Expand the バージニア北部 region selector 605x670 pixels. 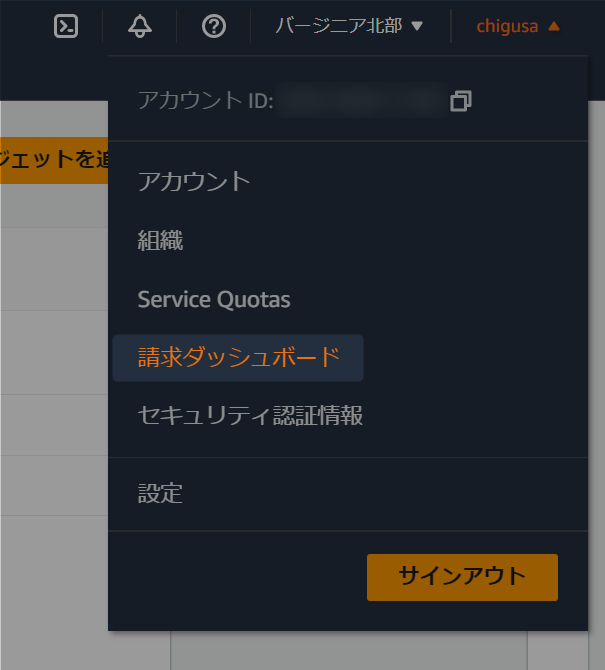(349, 26)
